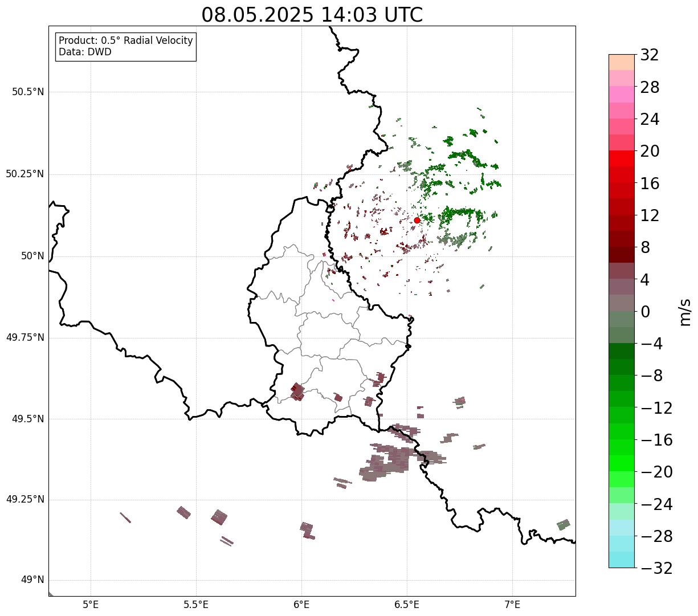Click the colorbar tick label −24
This screenshot has height=616, width=698.
(656, 504)
